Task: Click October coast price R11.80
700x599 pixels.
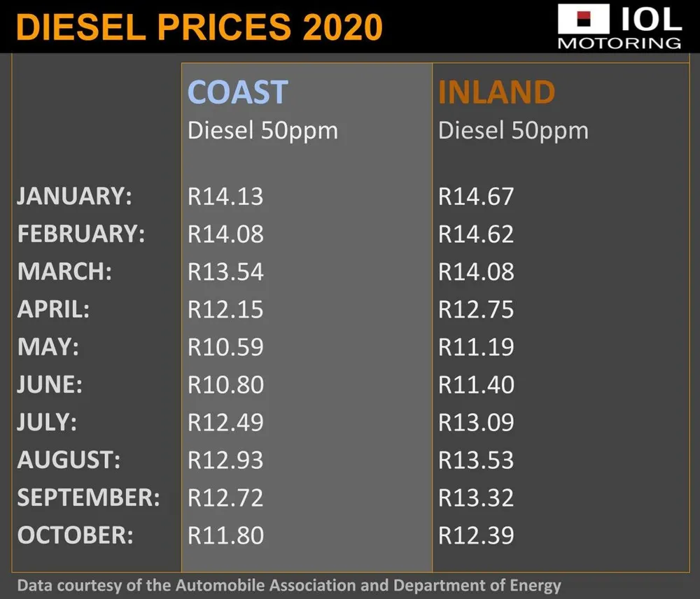Action: (225, 536)
